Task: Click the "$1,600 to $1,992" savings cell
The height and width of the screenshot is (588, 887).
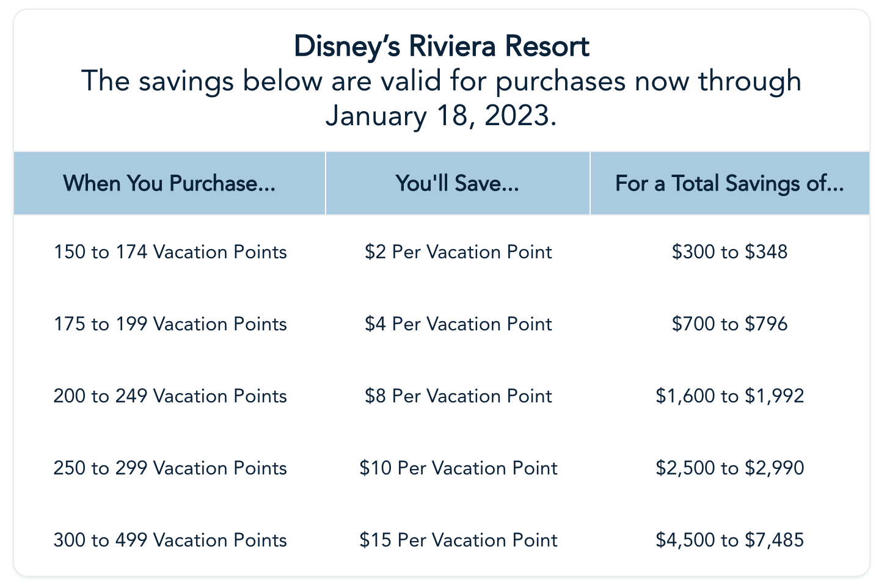Action: 729,396
